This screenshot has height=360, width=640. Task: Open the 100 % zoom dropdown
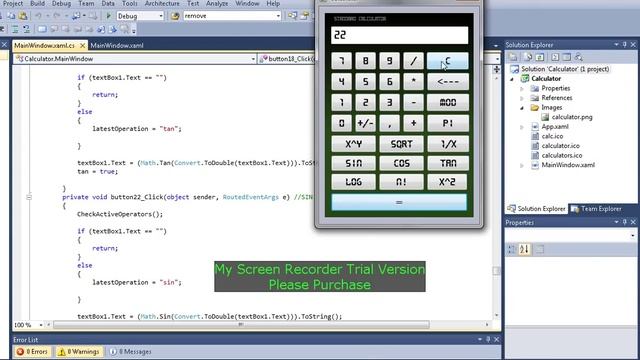coord(41,325)
